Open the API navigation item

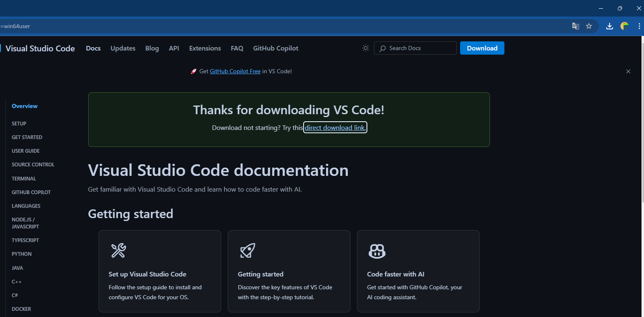(x=174, y=48)
